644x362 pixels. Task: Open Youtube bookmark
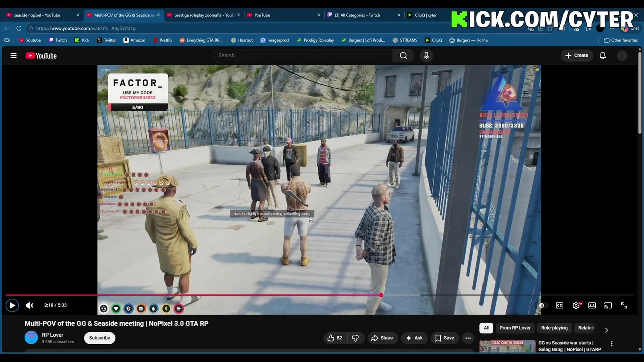tap(29, 40)
